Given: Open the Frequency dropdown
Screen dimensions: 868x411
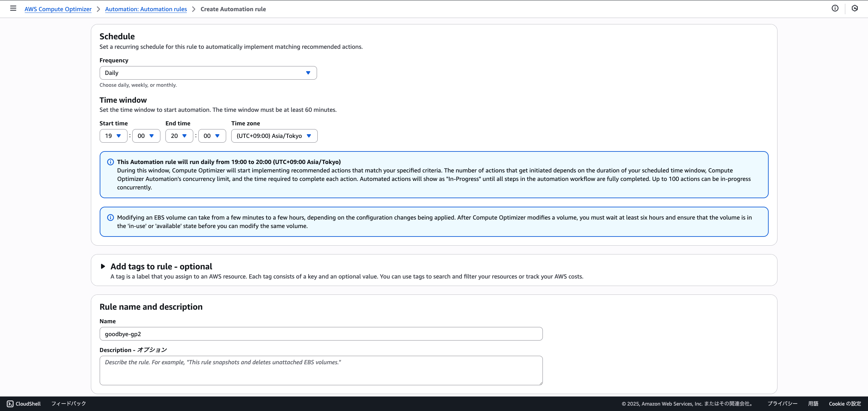Looking at the screenshot, I should 208,73.
